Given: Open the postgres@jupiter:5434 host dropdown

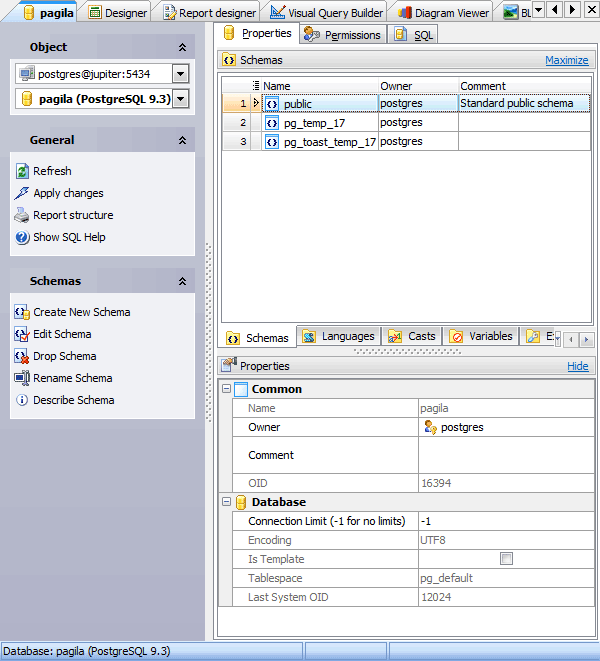Looking at the screenshot, I should click(180, 73).
